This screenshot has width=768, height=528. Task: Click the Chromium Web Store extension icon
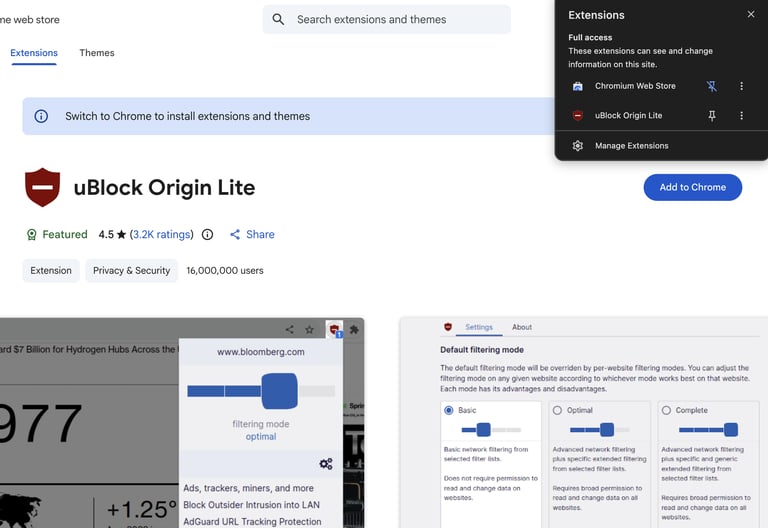point(578,86)
